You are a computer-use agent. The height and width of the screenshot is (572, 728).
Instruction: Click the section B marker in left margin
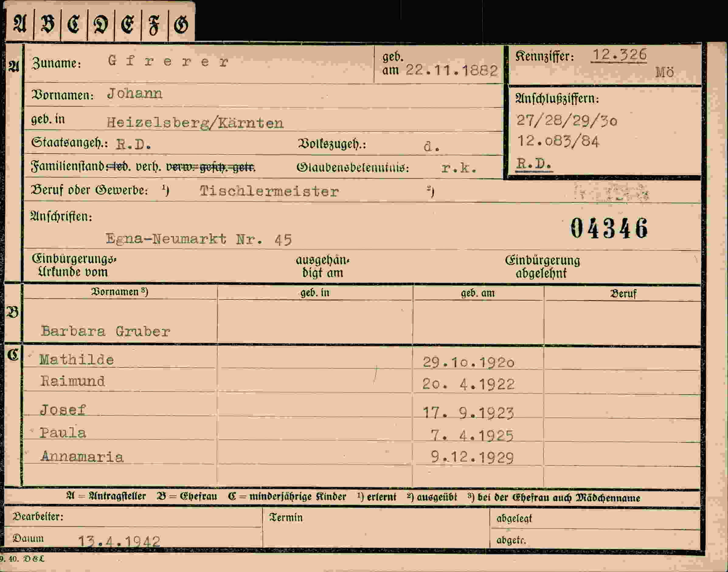tap(13, 312)
